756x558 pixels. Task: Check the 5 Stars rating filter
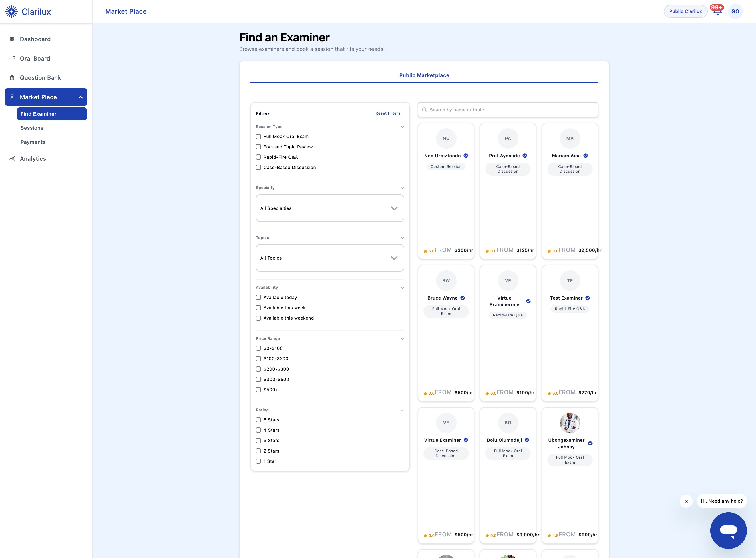258,420
